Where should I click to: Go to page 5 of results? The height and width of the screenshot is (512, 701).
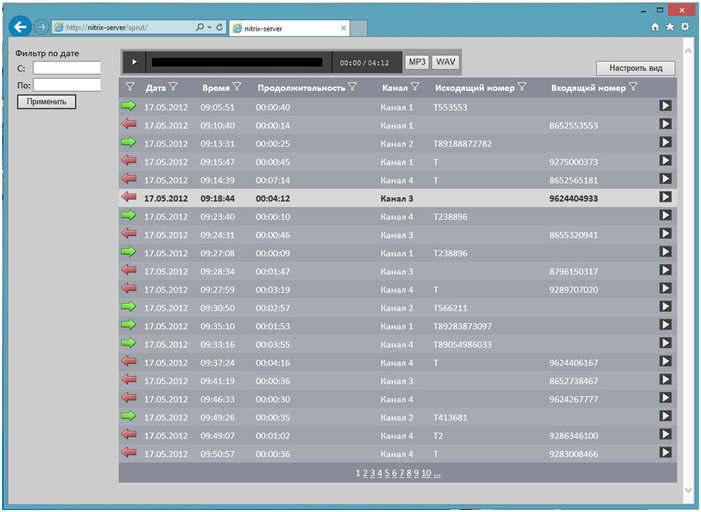387,473
